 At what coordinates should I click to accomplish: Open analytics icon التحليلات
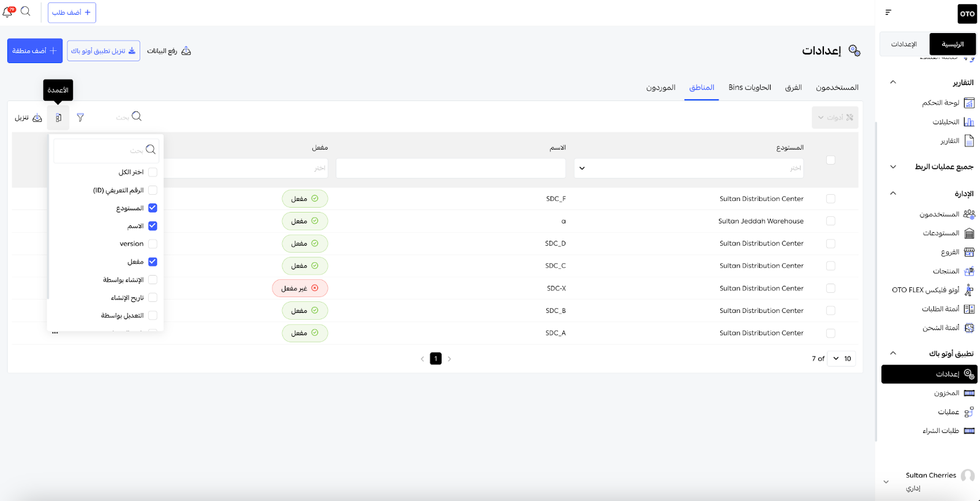[x=969, y=122]
